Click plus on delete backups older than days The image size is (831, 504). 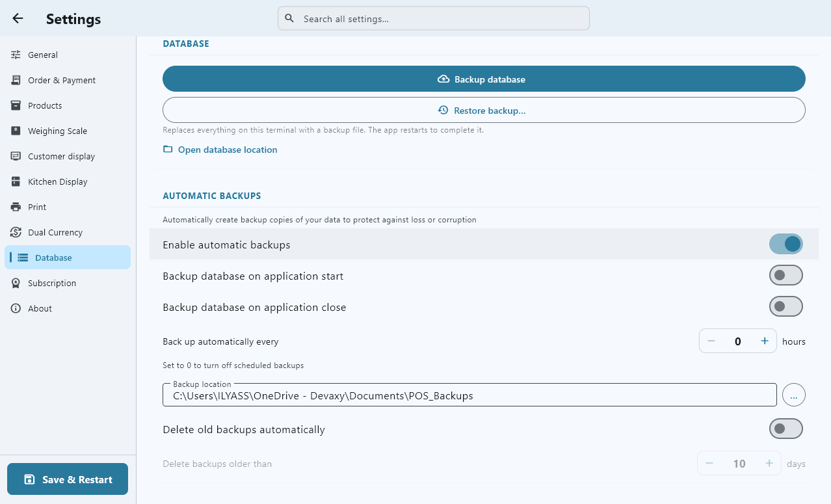pos(769,464)
